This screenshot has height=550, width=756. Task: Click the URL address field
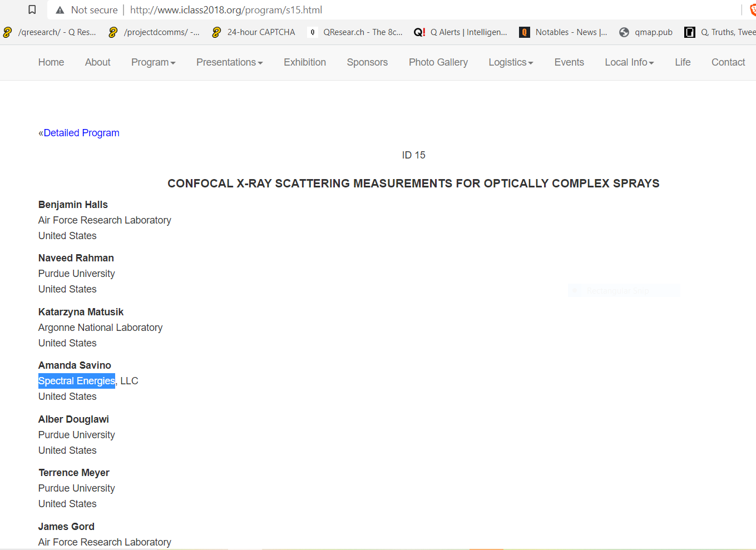click(226, 10)
